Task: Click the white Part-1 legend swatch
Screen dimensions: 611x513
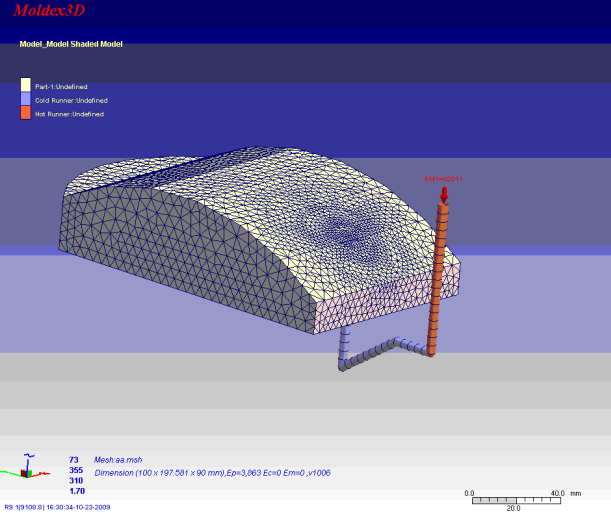Action: point(27,87)
